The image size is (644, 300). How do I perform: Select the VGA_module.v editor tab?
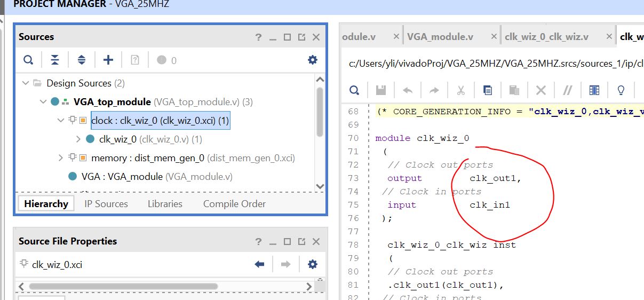click(x=440, y=37)
